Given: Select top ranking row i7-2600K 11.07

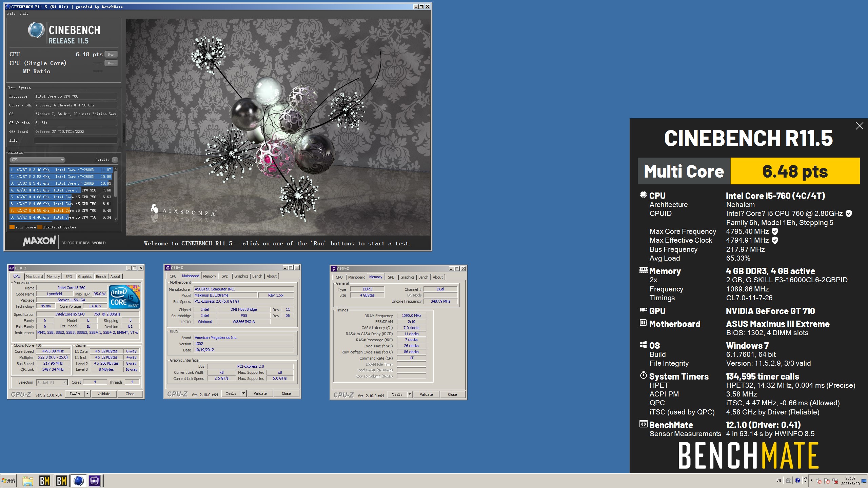Looking at the screenshot, I should pyautogui.click(x=61, y=170).
